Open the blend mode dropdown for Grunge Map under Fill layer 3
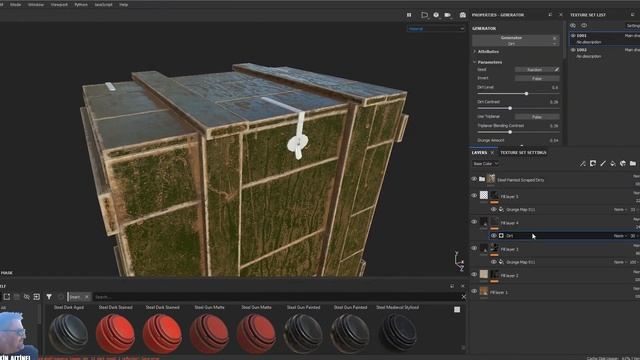 pos(621,262)
